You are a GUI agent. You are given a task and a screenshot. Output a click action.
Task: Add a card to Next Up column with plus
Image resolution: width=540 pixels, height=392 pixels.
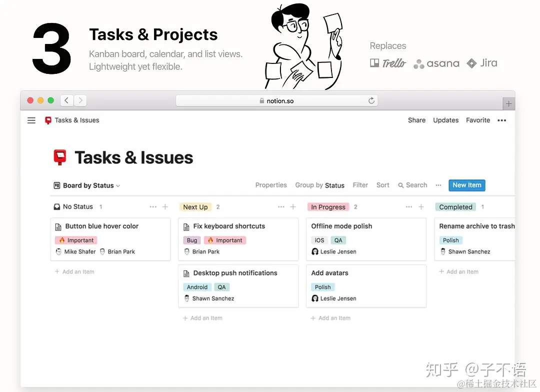pyautogui.click(x=293, y=207)
